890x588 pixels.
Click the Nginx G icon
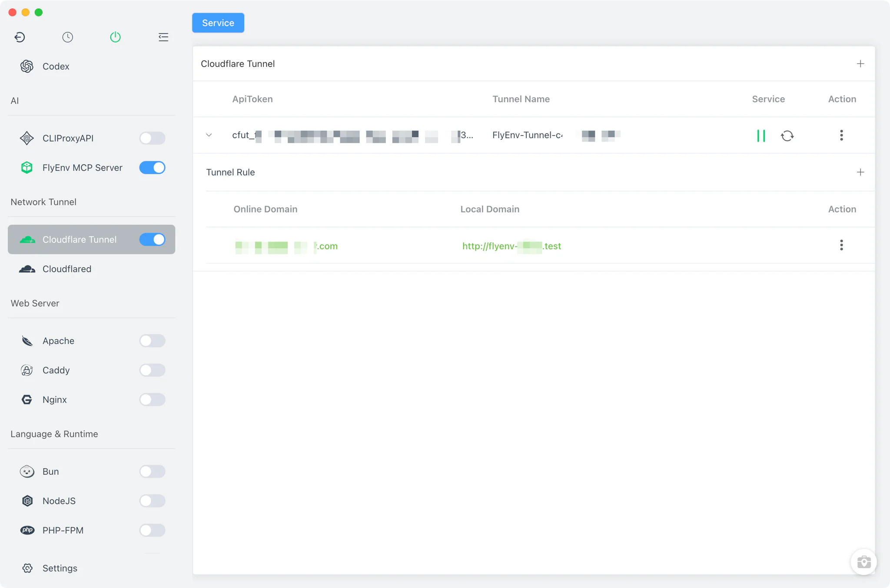click(27, 400)
